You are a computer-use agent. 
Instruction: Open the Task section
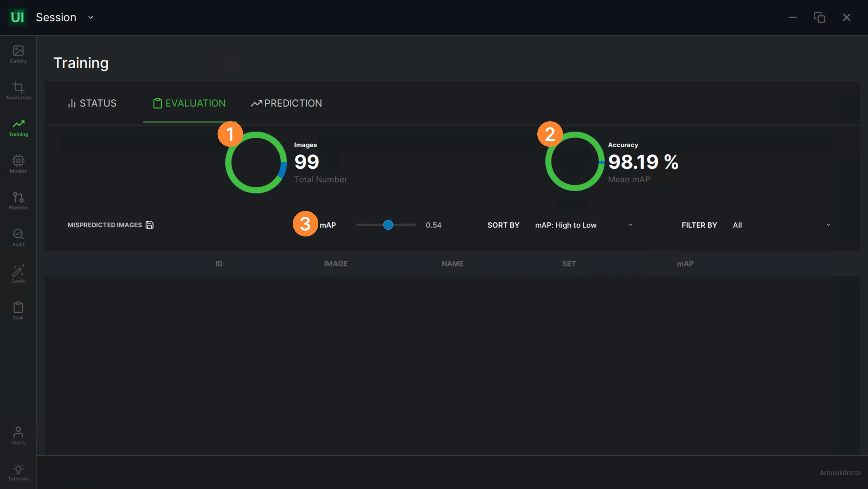coord(18,311)
